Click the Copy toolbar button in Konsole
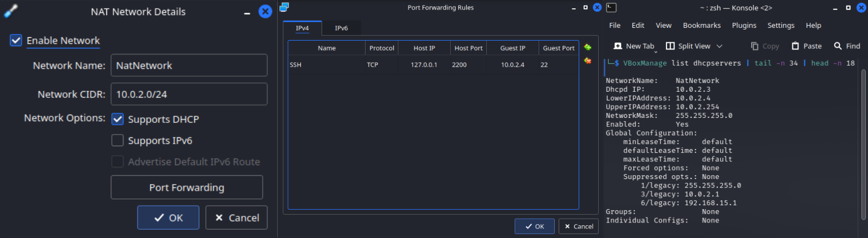 click(x=765, y=46)
